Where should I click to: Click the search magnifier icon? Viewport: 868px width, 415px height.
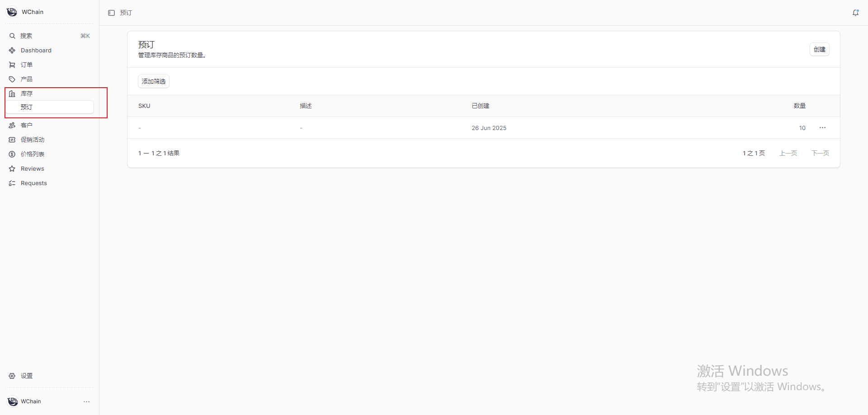click(x=12, y=36)
